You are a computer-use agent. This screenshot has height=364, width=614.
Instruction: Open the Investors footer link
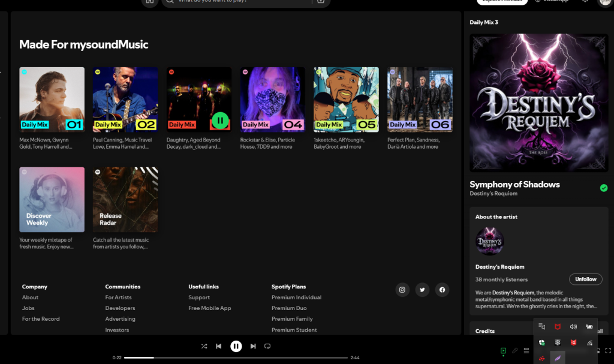[x=117, y=330]
